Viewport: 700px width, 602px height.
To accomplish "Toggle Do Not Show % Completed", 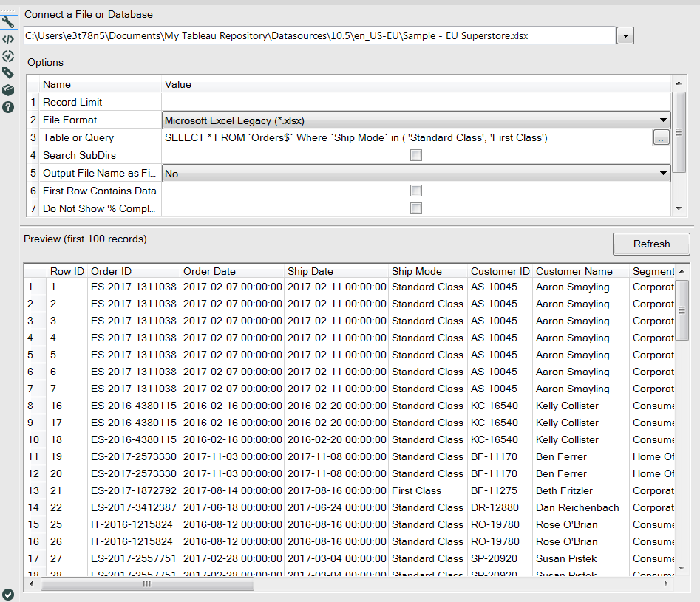I will tap(416, 208).
